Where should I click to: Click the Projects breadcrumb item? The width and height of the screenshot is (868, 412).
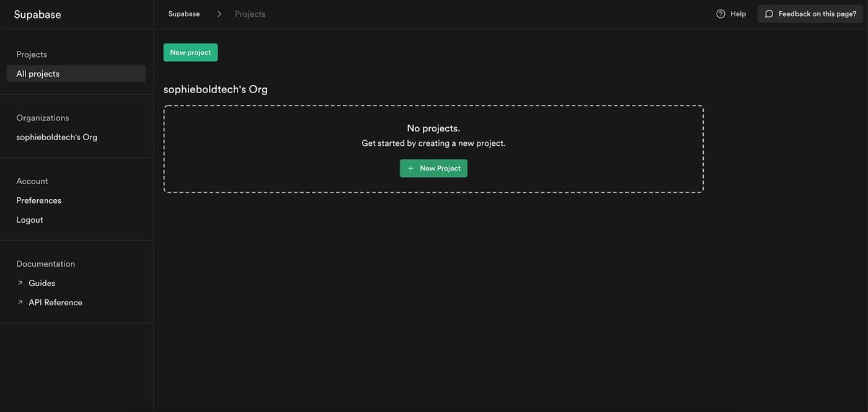(x=250, y=14)
